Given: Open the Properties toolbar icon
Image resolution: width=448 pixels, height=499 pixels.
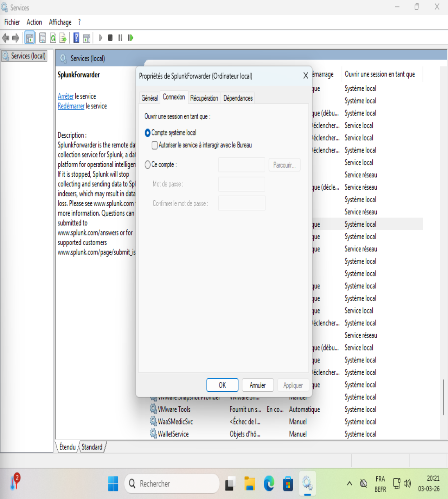Looking at the screenshot, I should (x=43, y=38).
